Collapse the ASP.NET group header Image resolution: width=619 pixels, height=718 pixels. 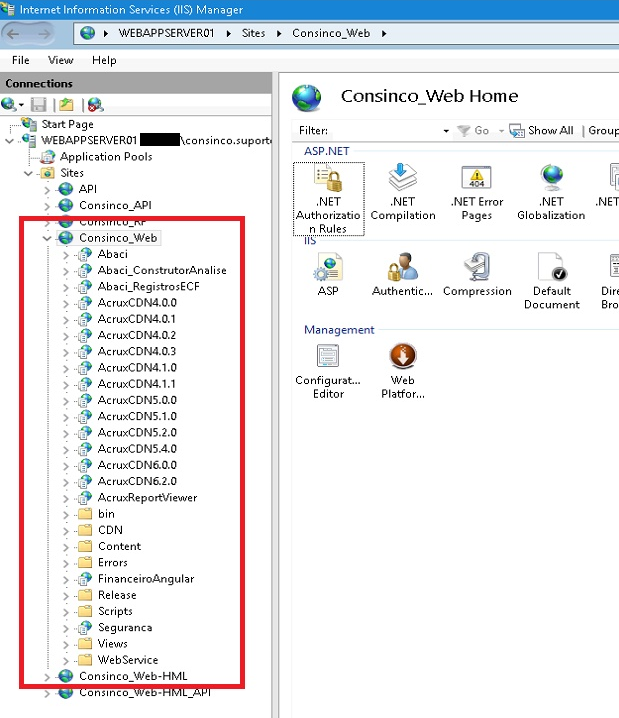tap(326, 151)
